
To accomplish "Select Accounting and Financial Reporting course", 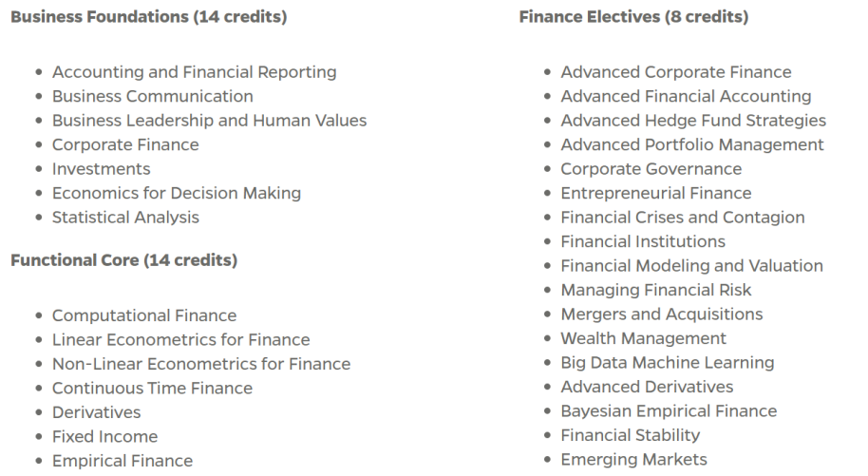I will pyautogui.click(x=194, y=72).
